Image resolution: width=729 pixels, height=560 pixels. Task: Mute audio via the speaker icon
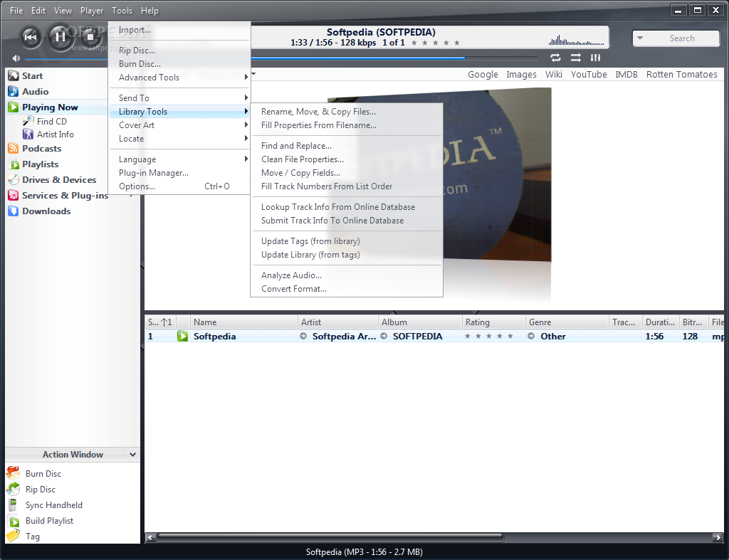click(x=16, y=58)
